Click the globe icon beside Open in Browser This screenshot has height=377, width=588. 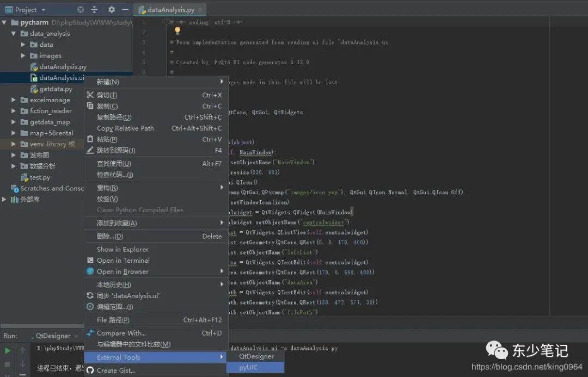90,271
